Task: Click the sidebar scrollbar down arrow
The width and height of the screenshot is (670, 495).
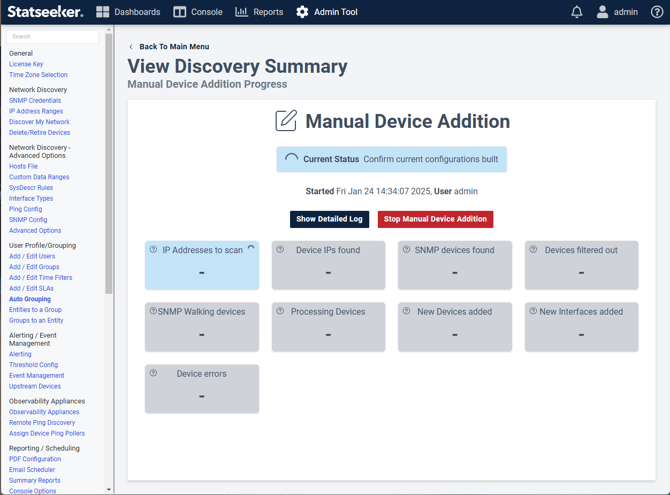Action: [x=109, y=490]
